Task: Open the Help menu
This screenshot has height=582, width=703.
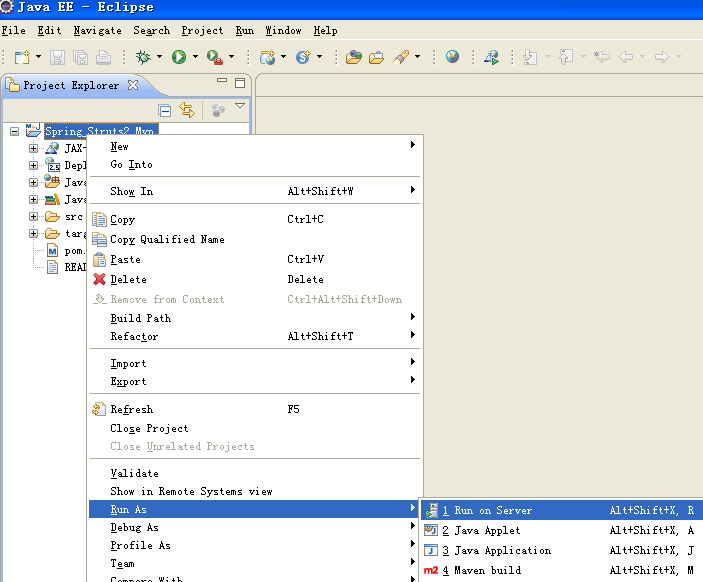Action: [x=325, y=30]
